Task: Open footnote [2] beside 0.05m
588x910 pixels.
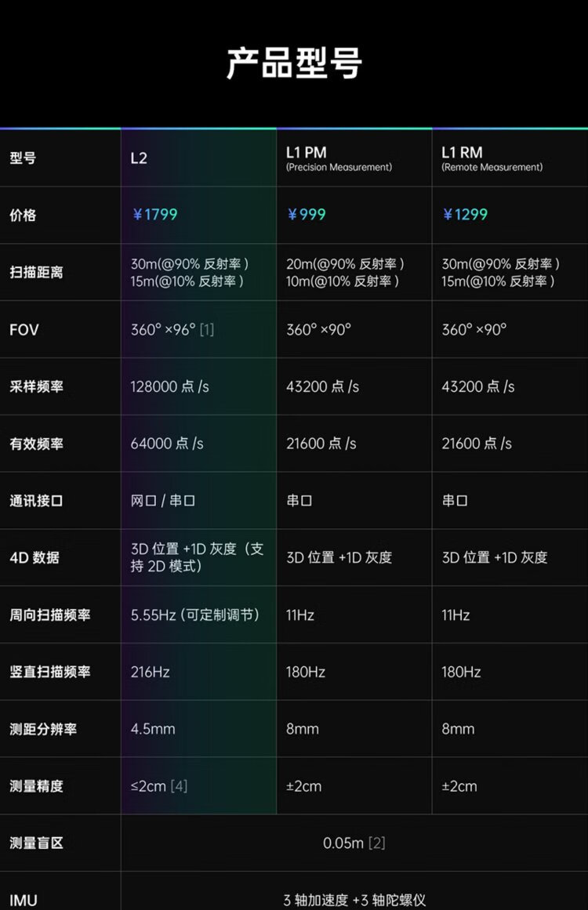Action: pyautogui.click(x=376, y=843)
